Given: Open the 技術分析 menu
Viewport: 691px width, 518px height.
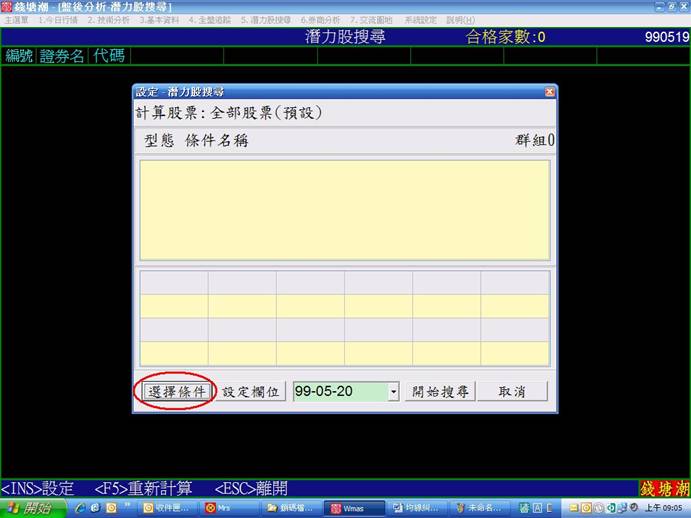Looking at the screenshot, I should click(x=108, y=20).
